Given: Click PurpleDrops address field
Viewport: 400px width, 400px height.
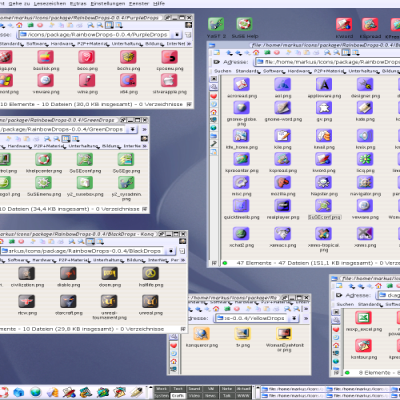Looking at the screenshot, I should click(x=95, y=35).
